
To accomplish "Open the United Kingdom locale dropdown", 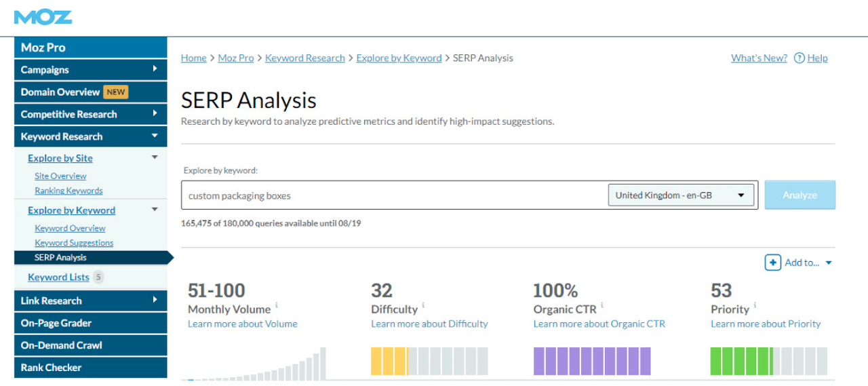I will [x=682, y=195].
